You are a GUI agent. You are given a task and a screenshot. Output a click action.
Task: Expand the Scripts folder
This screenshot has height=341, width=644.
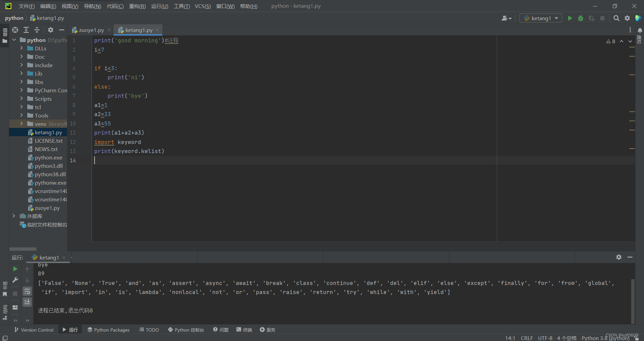pos(21,98)
